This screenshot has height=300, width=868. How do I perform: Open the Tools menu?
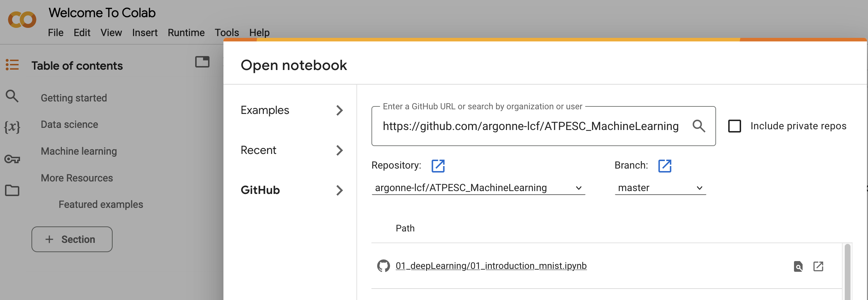coord(227,32)
